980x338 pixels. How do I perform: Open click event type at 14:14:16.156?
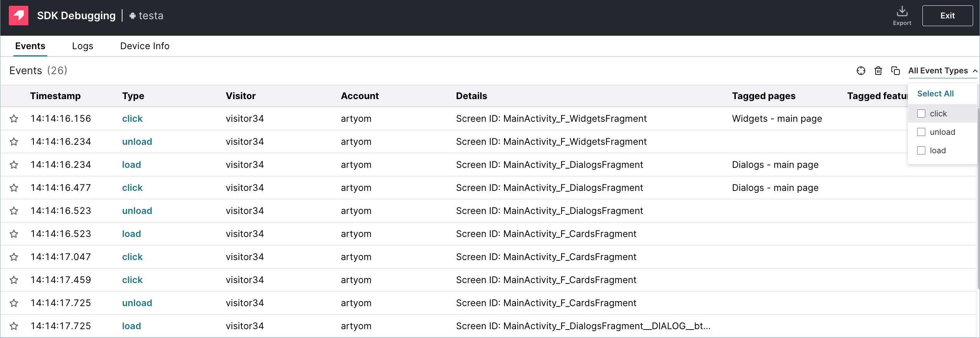click(132, 119)
